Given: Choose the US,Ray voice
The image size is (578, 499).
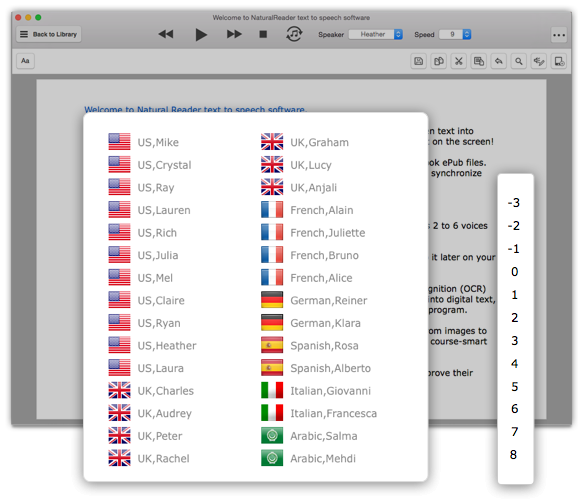Looking at the screenshot, I should click(x=142, y=187).
